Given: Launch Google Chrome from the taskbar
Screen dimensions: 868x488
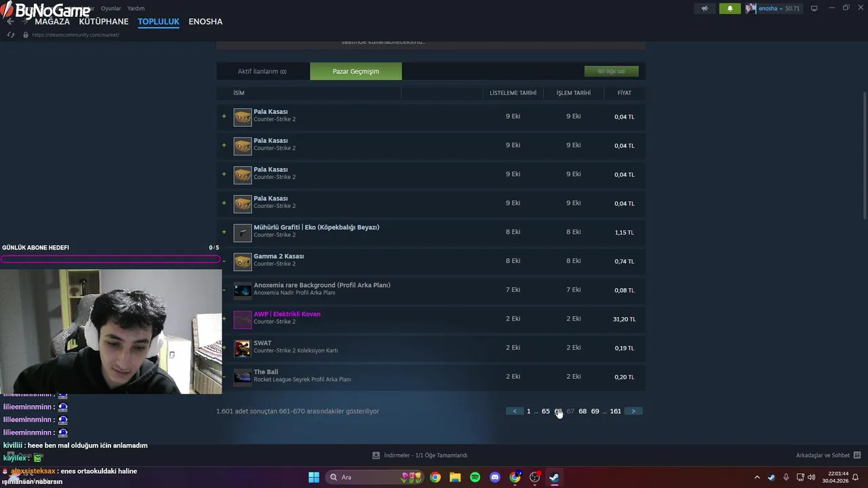Looking at the screenshot, I should point(435,477).
